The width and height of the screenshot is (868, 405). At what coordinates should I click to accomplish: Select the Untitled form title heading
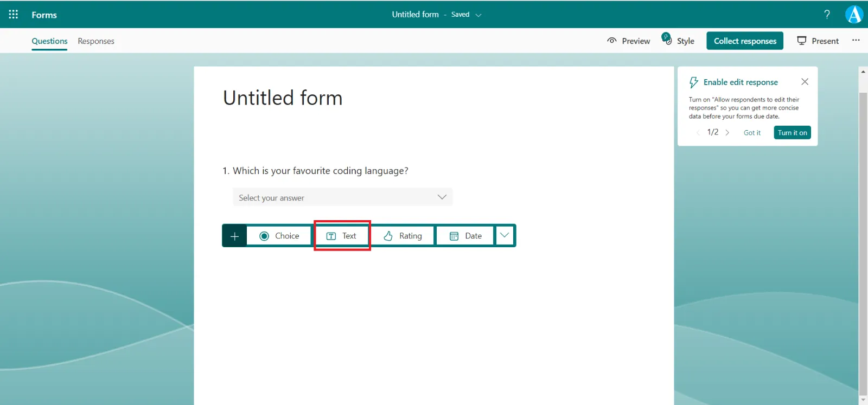[x=283, y=98]
